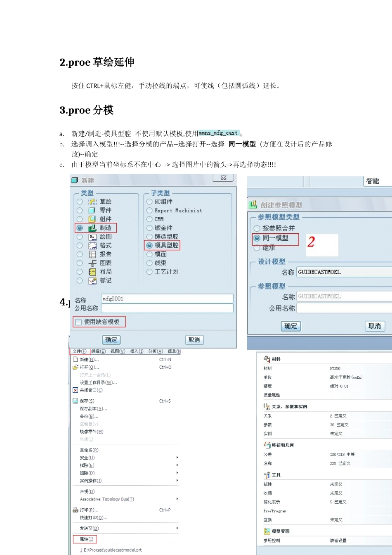Toggle the 使用缺省模板 checkbox
Viewport: 392px width, 555px height.
click(x=78, y=322)
